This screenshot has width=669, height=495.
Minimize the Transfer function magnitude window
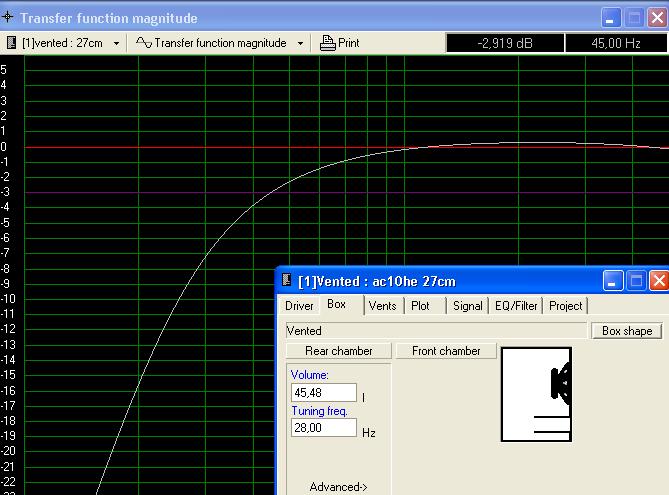(x=613, y=18)
